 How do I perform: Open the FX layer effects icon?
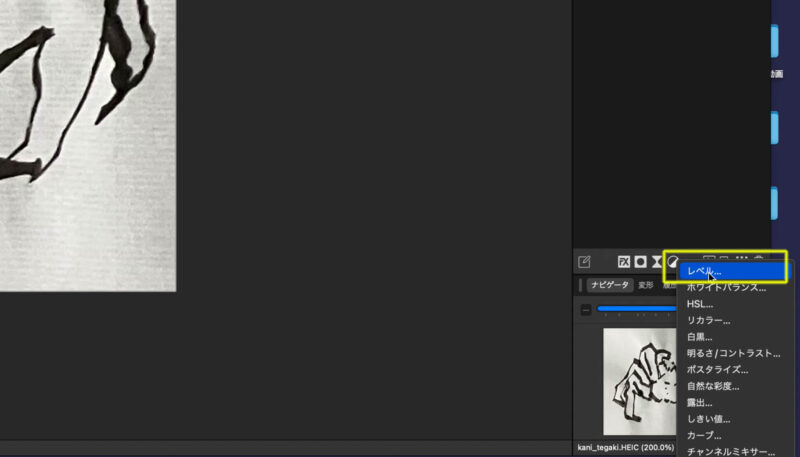click(x=623, y=262)
